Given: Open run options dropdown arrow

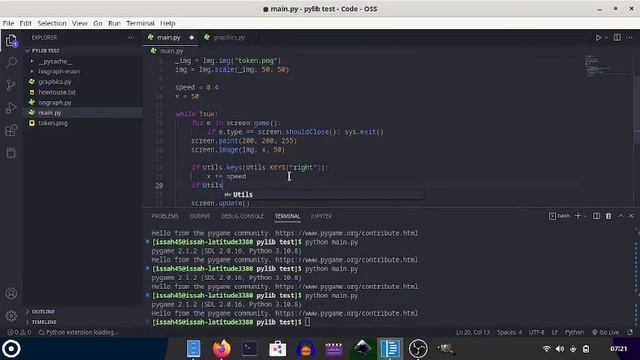Looking at the screenshot, I should (x=606, y=38).
